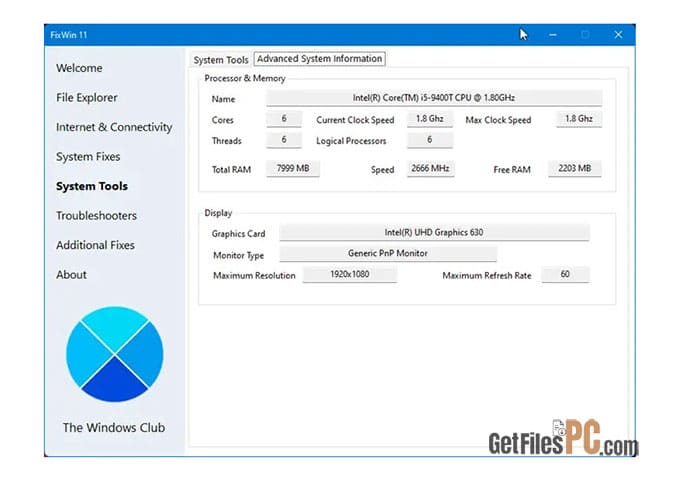This screenshot has height=496, width=700.
Task: Click the Free RAM label
Action: tap(512, 170)
